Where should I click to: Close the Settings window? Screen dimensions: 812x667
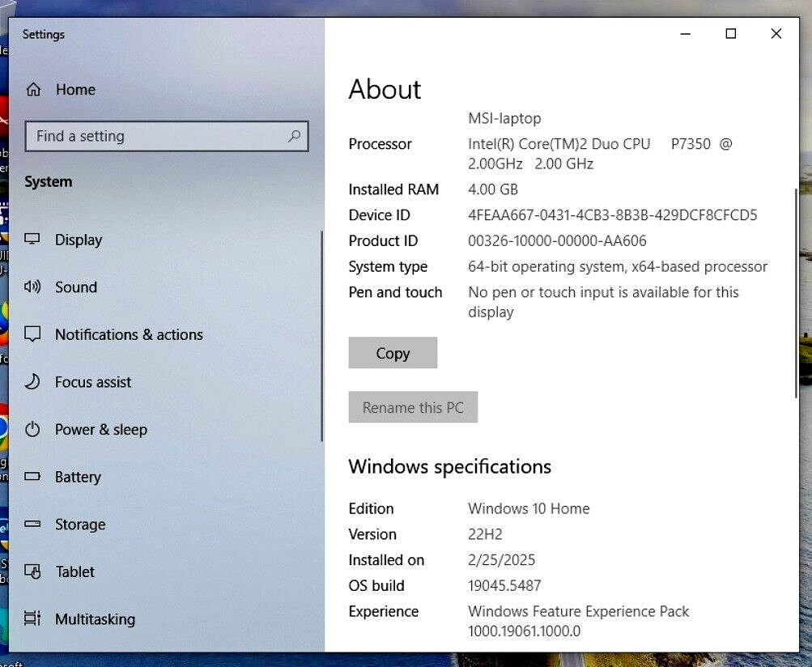coord(776,34)
